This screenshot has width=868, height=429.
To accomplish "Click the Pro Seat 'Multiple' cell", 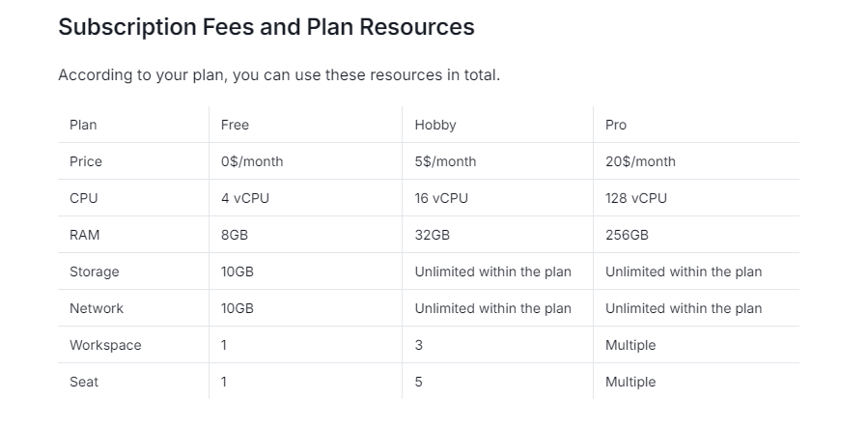I will click(630, 382).
